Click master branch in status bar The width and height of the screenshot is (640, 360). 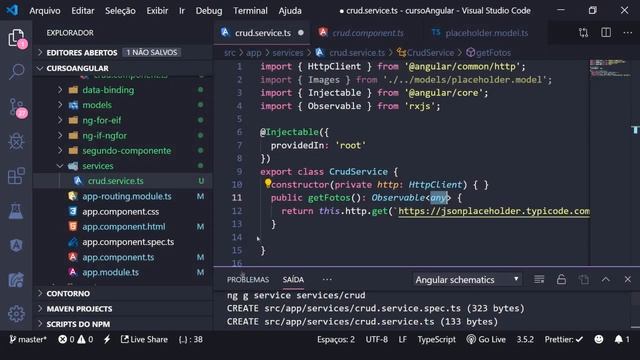pyautogui.click(x=28, y=340)
